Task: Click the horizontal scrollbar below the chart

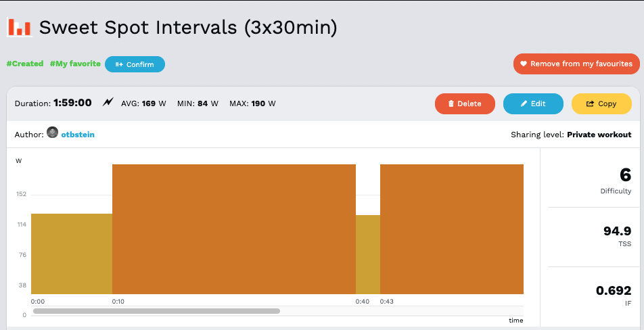Action: [156, 311]
